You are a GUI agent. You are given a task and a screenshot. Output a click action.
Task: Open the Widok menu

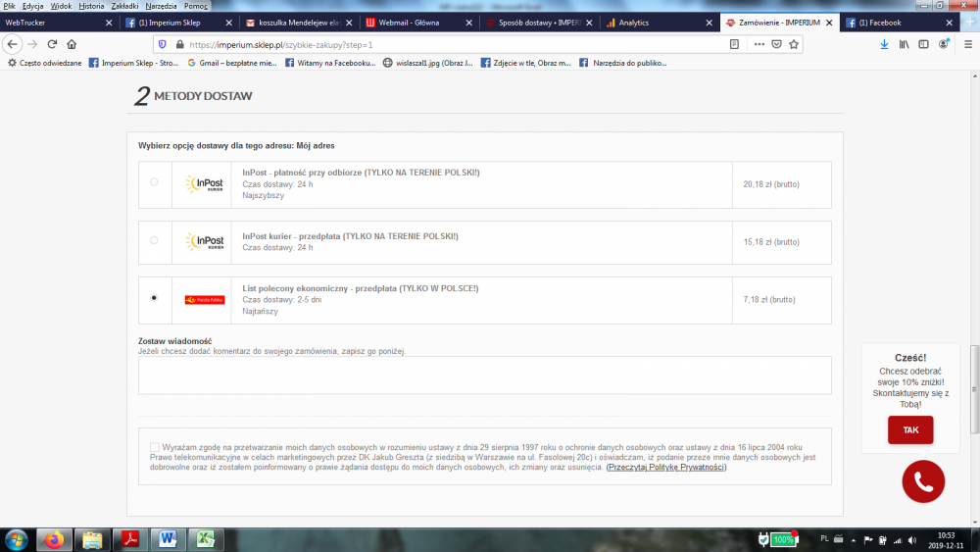pyautogui.click(x=61, y=6)
